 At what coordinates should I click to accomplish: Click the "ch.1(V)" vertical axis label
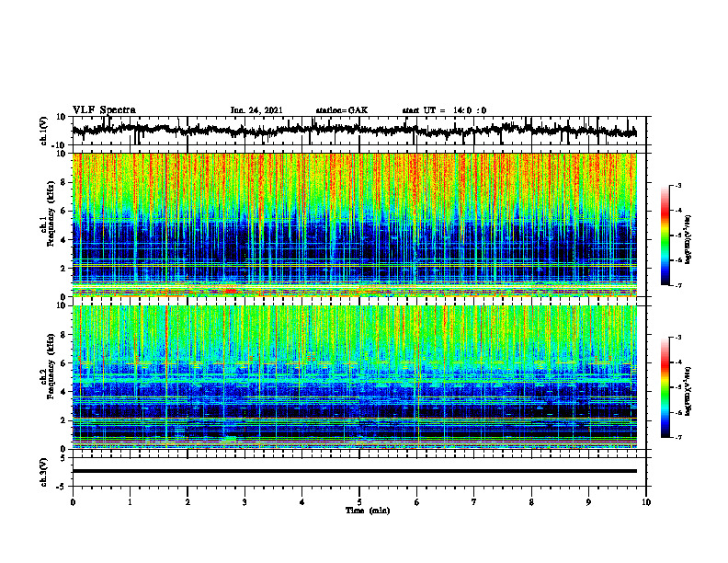[44, 131]
